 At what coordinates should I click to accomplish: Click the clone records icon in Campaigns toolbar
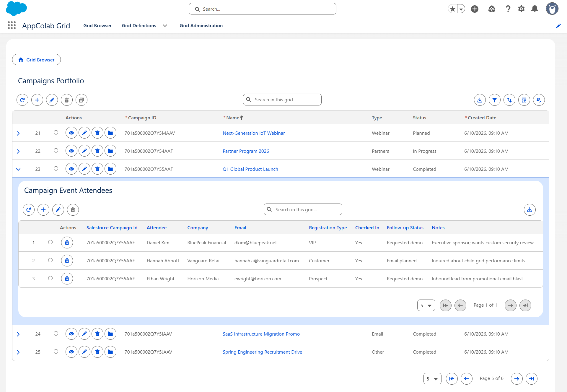[82, 100]
